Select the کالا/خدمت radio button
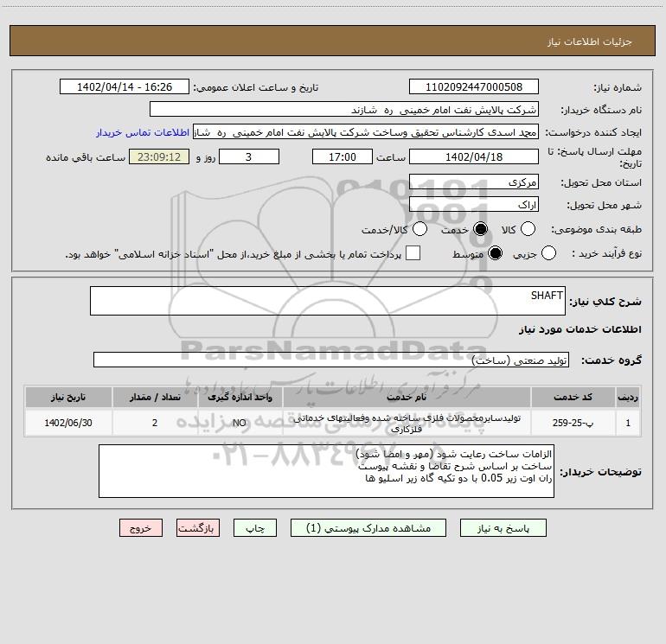This screenshot has height=644, width=666. (x=420, y=229)
